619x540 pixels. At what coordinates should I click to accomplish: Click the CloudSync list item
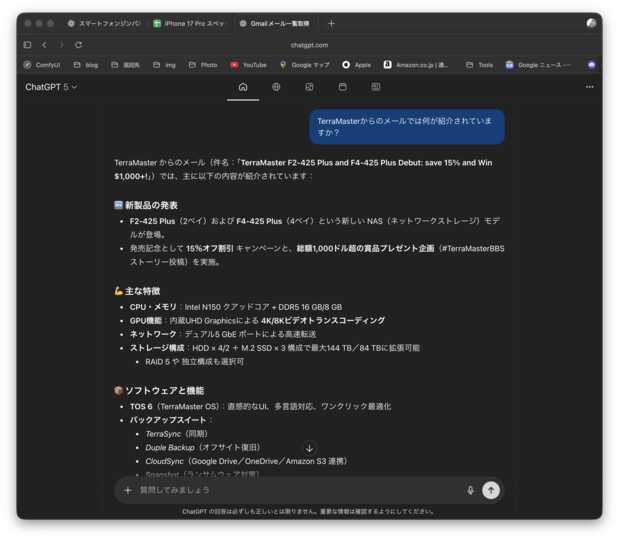click(246, 461)
